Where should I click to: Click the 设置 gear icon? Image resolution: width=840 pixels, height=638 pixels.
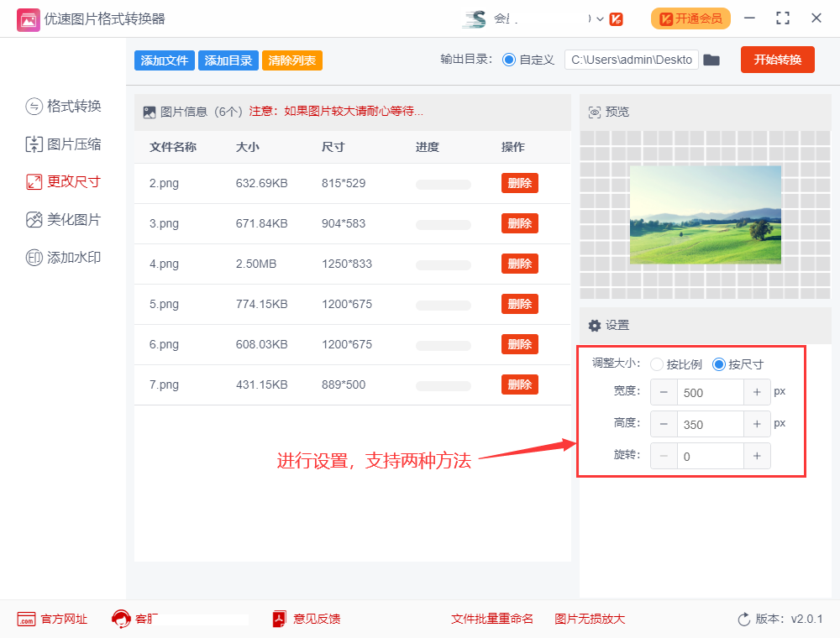point(595,326)
